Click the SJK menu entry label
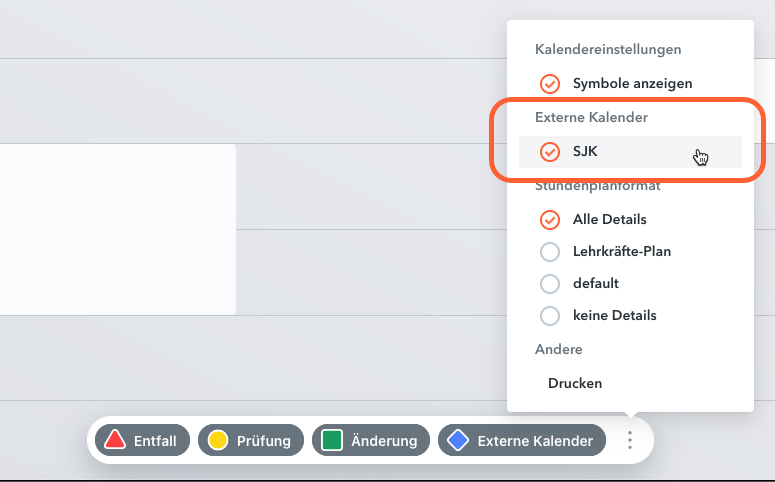The height and width of the screenshot is (482, 775). (x=585, y=152)
